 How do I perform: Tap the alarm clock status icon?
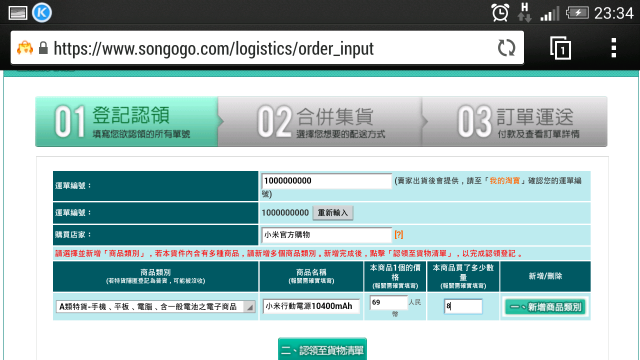point(500,13)
